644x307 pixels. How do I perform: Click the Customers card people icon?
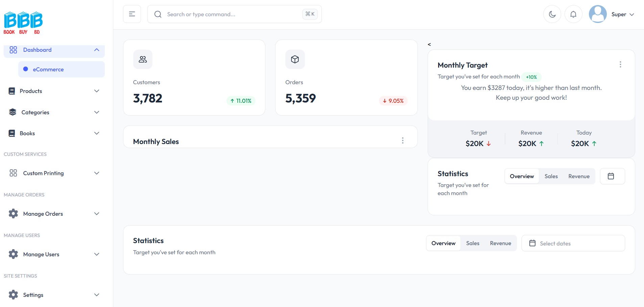(x=143, y=60)
